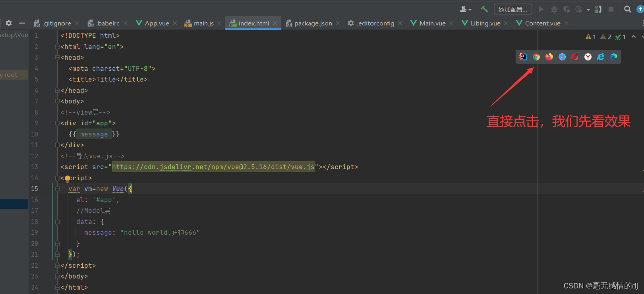644x294 pixels.
Task: Click the "UTF-8" charset value on line 4
Action: 138,69
